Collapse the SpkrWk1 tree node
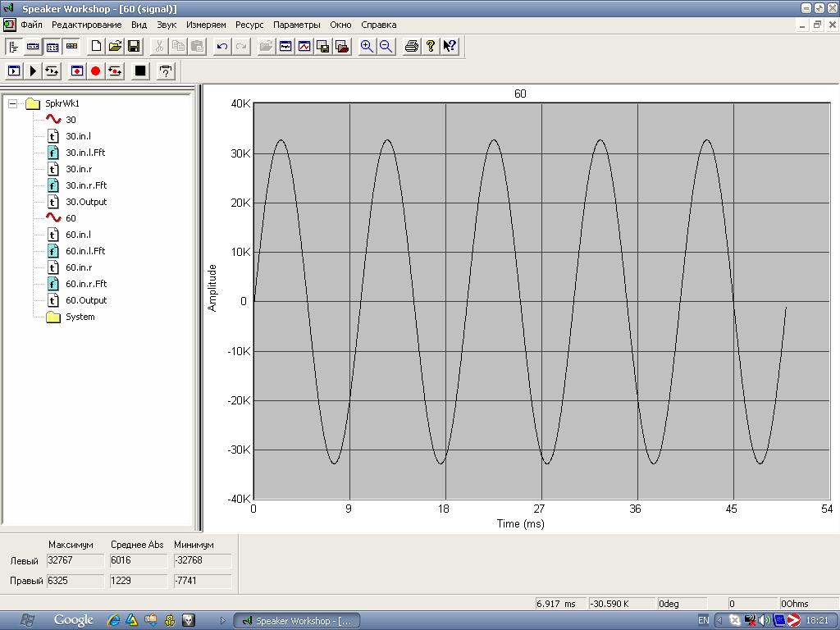The width and height of the screenshot is (840, 630). (x=13, y=103)
